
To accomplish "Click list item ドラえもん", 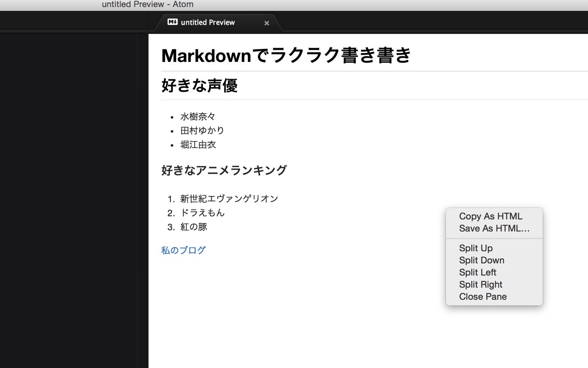I will click(202, 213).
